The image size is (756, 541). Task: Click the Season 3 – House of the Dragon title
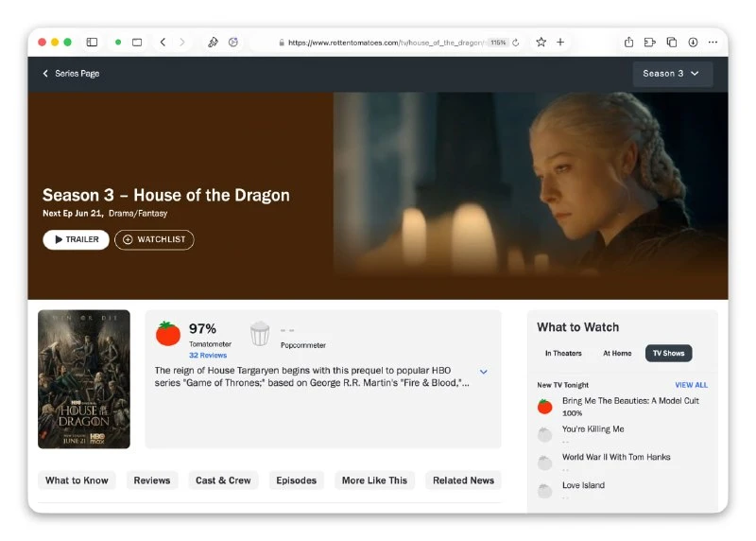[x=166, y=195]
